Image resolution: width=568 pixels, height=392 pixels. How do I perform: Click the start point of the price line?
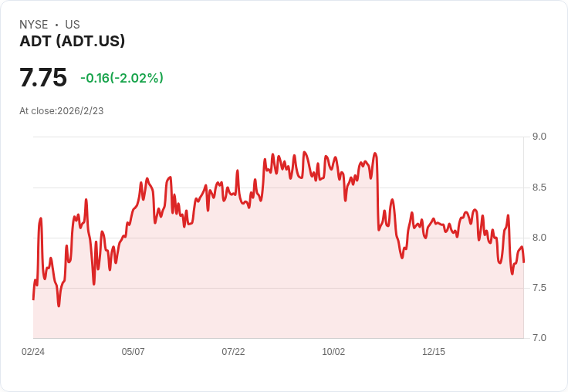click(x=33, y=299)
